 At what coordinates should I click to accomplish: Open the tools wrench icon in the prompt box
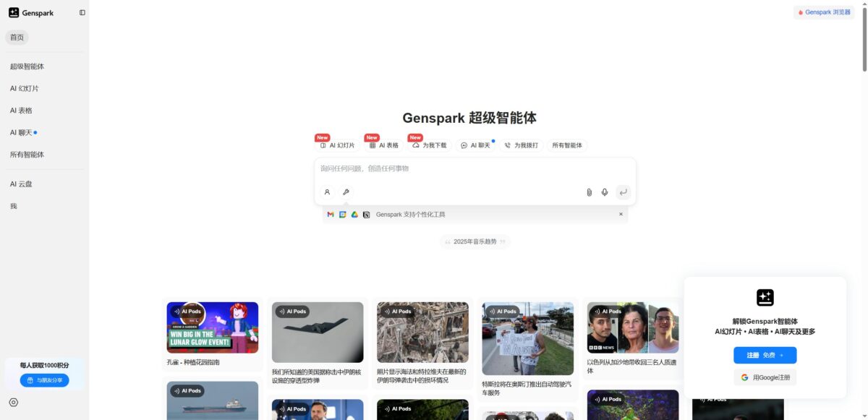pyautogui.click(x=346, y=192)
